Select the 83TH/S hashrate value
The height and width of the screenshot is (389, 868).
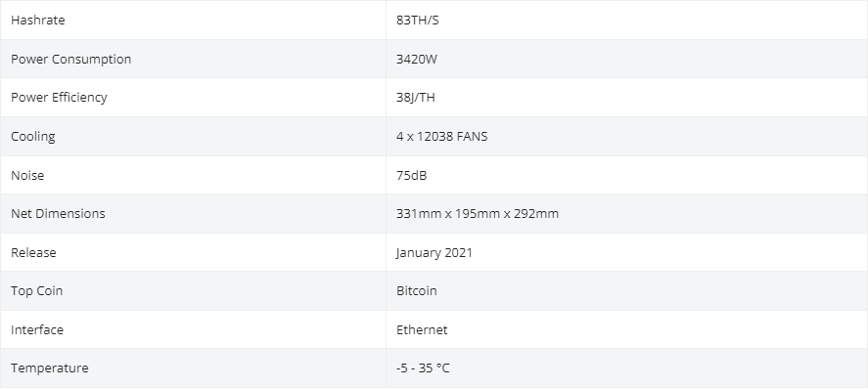click(x=418, y=20)
